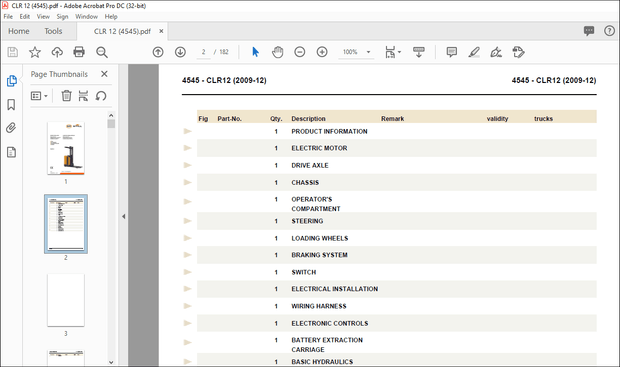
Task: Click the page organize/extract thumbnail icon
Action: (x=83, y=96)
